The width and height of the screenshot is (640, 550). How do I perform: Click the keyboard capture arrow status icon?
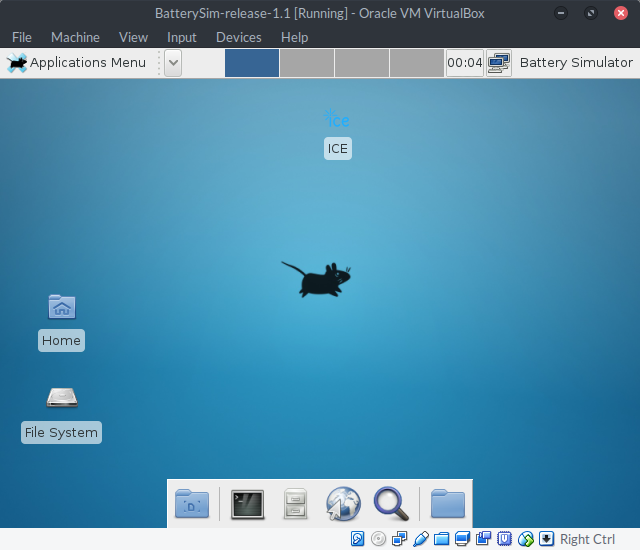(547, 539)
